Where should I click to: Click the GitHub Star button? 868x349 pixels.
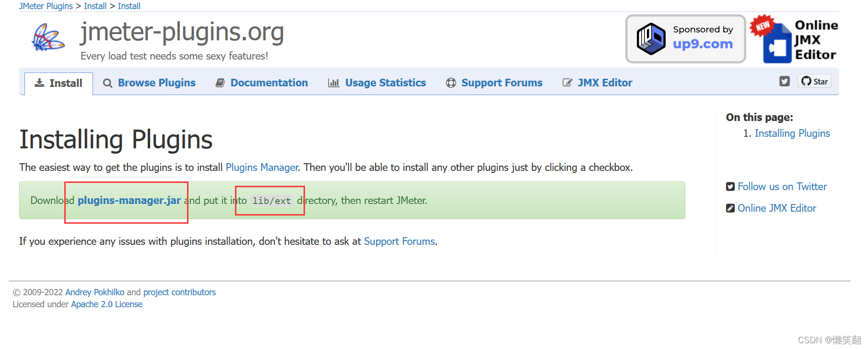[x=814, y=81]
